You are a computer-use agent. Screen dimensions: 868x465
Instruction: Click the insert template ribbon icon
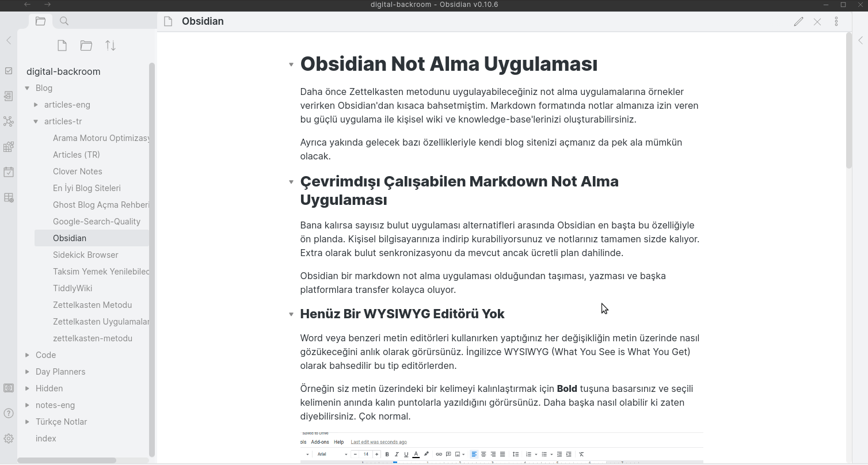[x=9, y=96]
